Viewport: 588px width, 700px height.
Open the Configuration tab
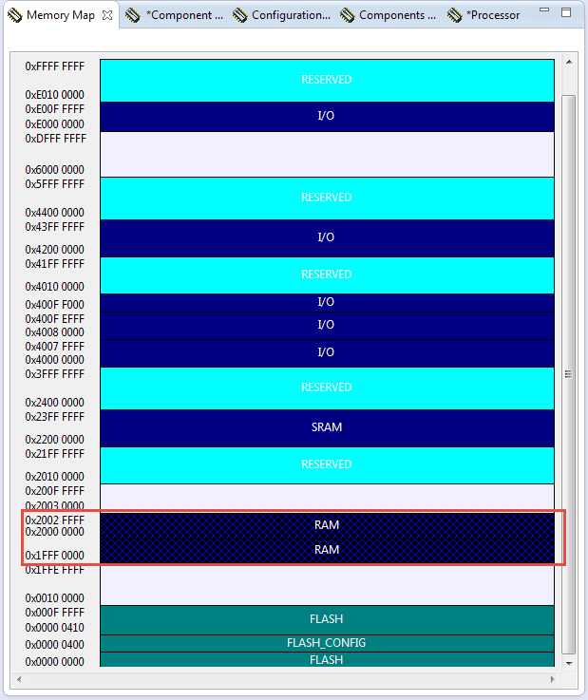pyautogui.click(x=291, y=15)
